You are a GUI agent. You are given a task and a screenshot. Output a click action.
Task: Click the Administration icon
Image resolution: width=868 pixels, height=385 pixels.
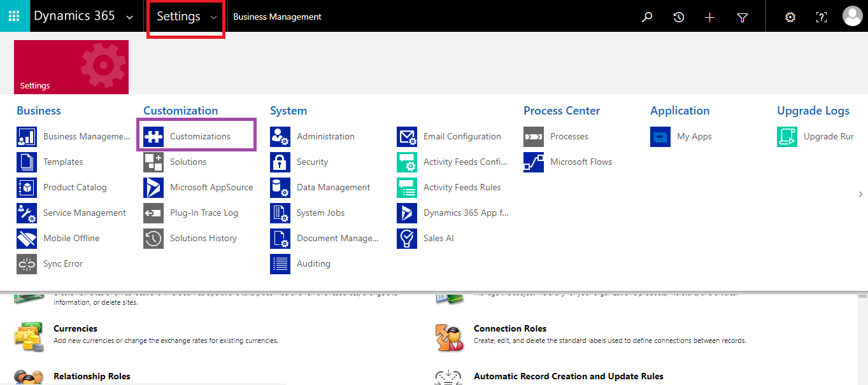point(280,137)
